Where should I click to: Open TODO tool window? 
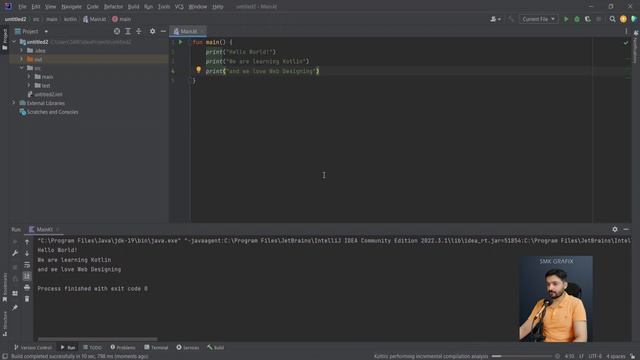pos(92,348)
